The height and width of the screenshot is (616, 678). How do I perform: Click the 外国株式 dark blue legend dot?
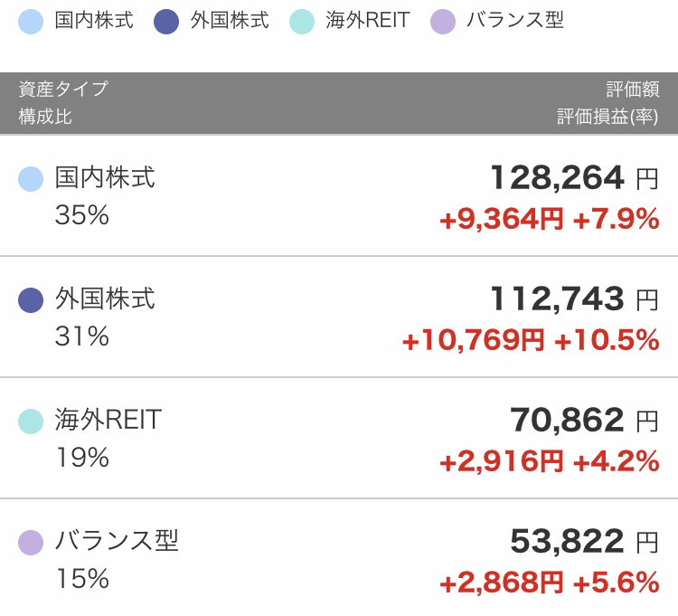pyautogui.click(x=166, y=21)
